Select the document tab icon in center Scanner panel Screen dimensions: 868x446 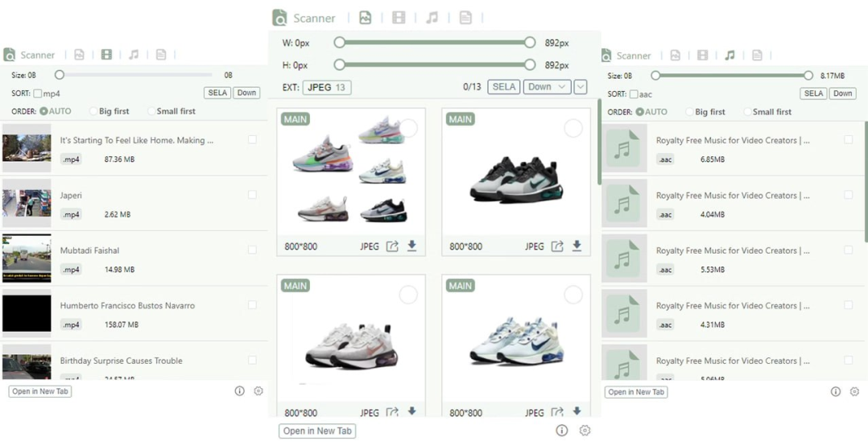click(465, 18)
